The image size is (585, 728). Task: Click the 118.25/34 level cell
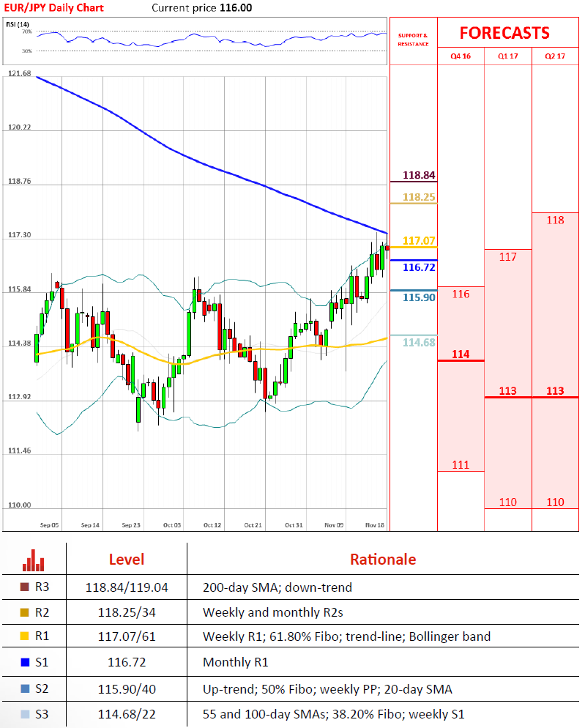[126, 612]
